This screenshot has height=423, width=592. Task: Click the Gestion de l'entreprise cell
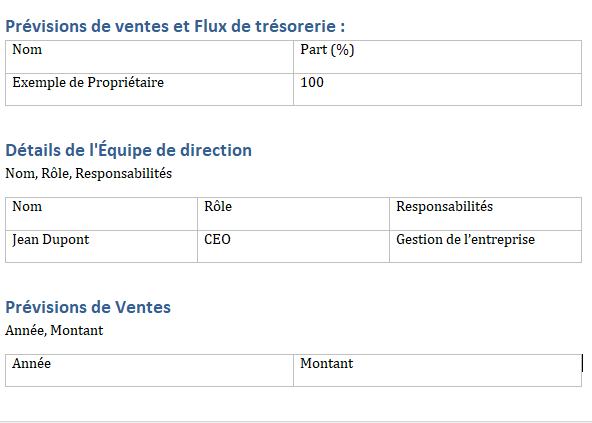point(486,246)
